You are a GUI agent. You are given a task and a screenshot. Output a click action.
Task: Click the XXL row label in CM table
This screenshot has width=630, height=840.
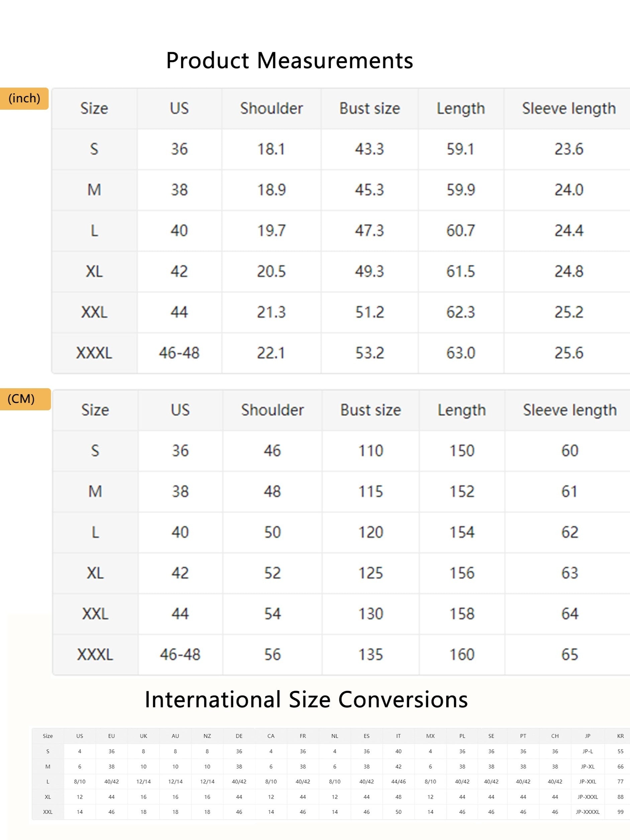(95, 614)
